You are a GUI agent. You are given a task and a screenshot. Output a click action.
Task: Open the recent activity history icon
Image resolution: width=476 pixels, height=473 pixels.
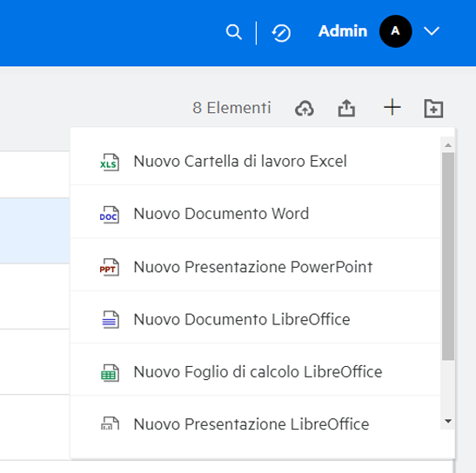coord(281,33)
